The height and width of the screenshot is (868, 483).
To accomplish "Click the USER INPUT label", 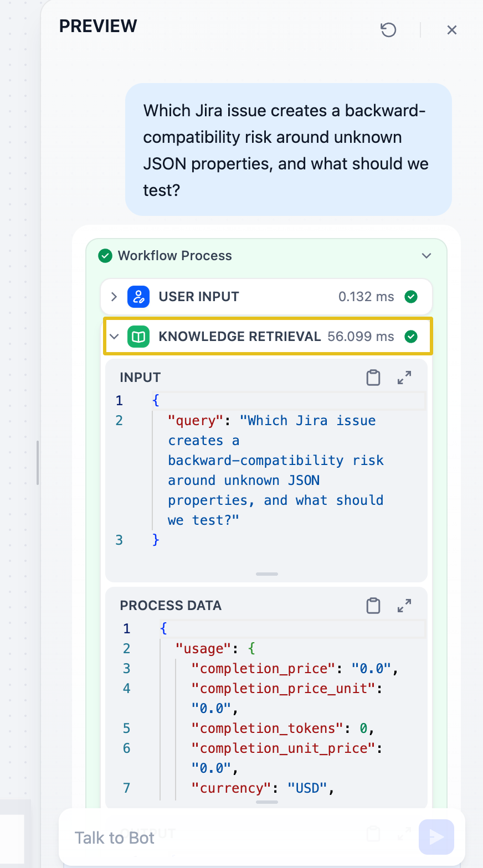I will tap(199, 297).
